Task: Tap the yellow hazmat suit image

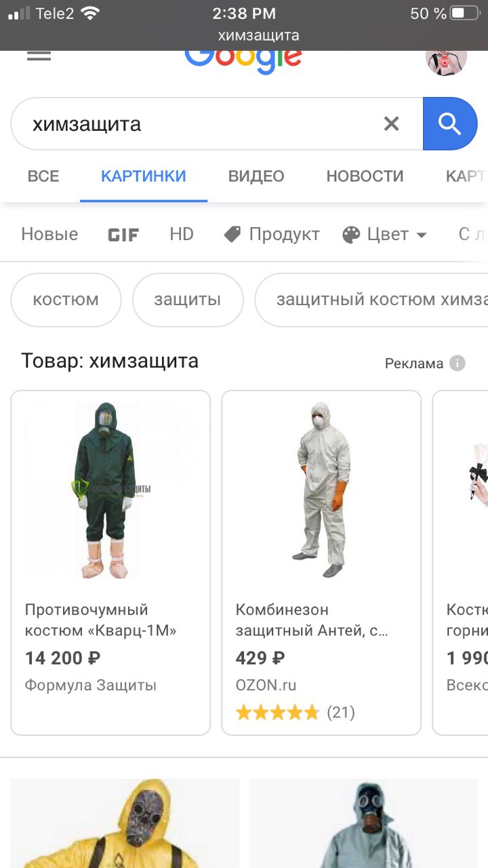Action: [x=125, y=823]
